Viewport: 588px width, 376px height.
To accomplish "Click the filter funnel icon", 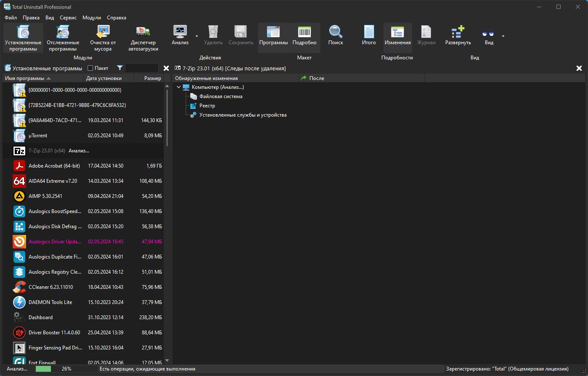I will pyautogui.click(x=120, y=68).
